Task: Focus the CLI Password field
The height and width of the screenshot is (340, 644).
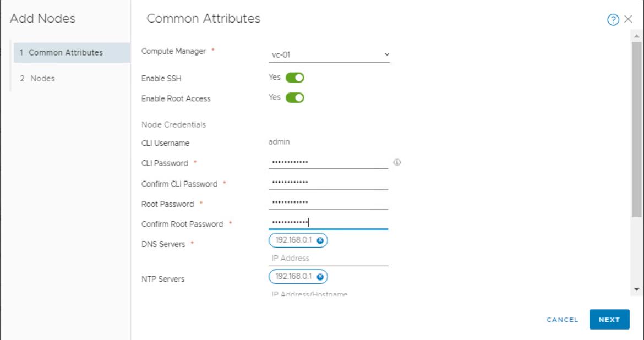Action: point(328,163)
